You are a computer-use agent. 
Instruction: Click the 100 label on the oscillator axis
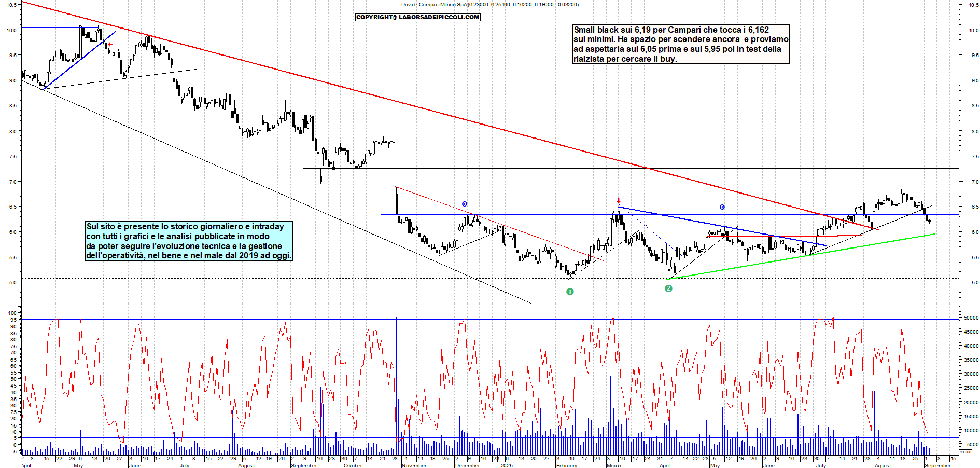[12, 313]
